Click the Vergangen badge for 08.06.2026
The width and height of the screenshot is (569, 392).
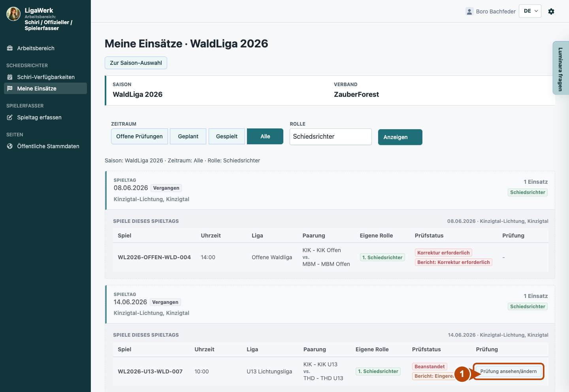click(x=166, y=188)
